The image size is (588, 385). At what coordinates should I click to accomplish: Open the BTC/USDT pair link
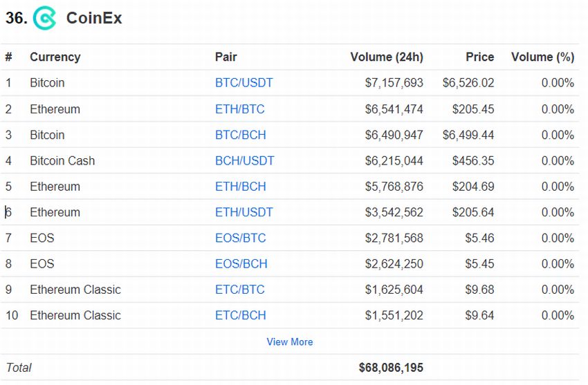point(244,83)
